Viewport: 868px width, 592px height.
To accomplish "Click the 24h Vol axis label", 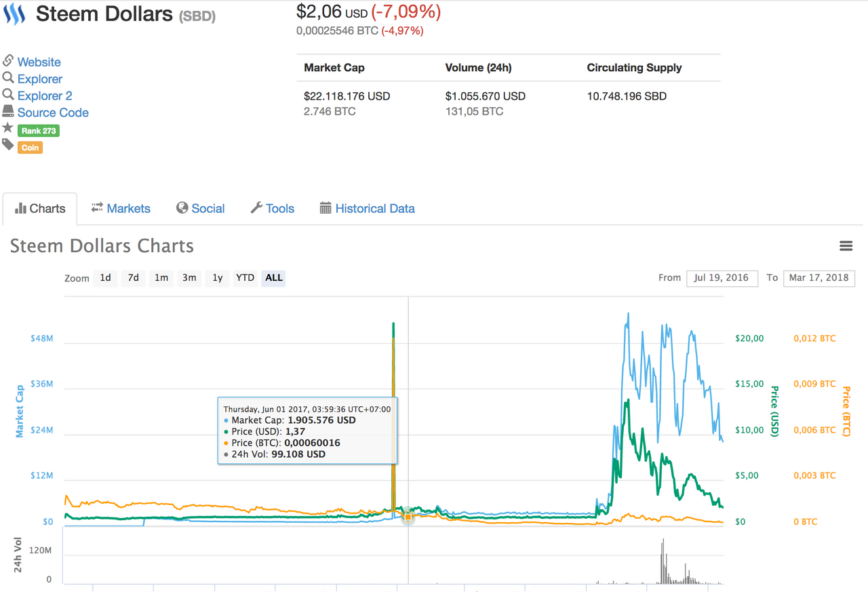I will click(x=18, y=555).
